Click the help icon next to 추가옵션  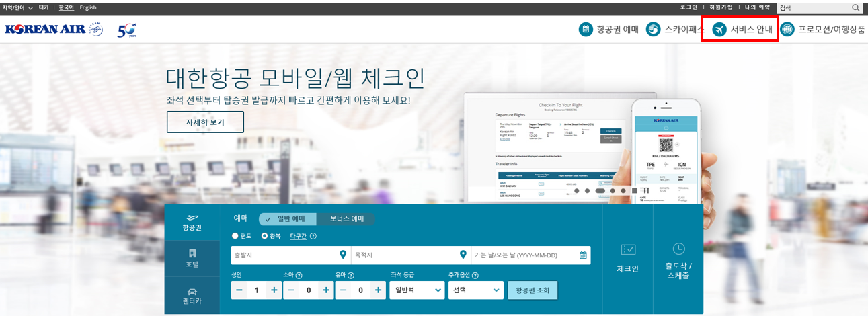[x=475, y=275]
